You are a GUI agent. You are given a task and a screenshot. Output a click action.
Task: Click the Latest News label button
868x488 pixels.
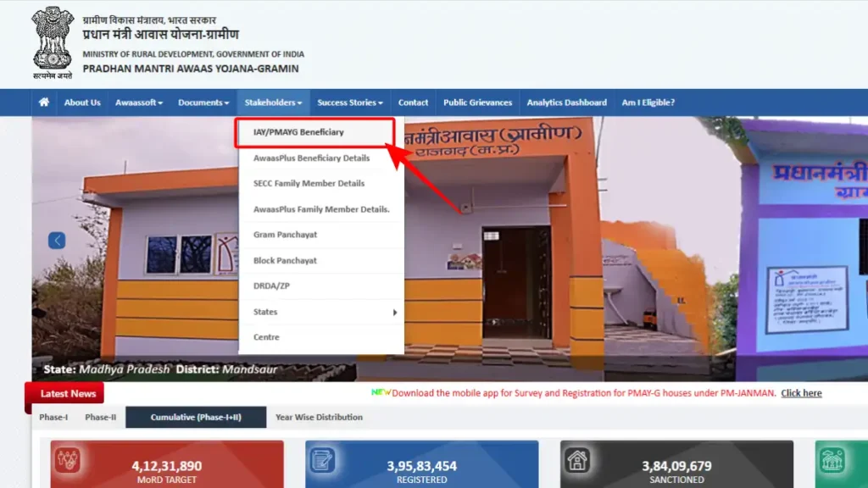[x=66, y=394]
